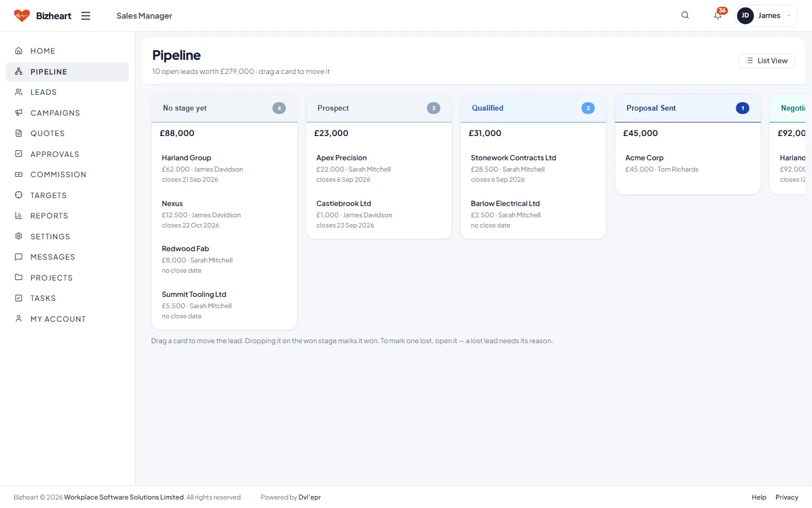Click the Castlebrook Ltd card
Viewport: 812px width, 508px height.
(x=378, y=214)
